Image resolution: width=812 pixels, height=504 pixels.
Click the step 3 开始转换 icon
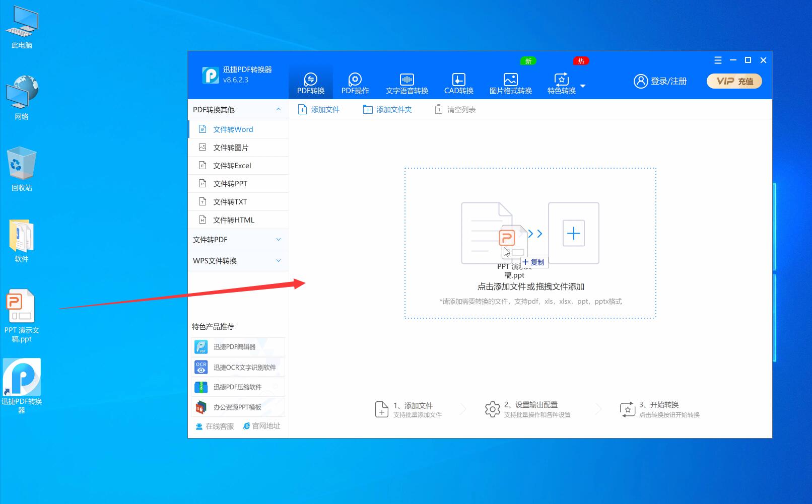tap(627, 409)
